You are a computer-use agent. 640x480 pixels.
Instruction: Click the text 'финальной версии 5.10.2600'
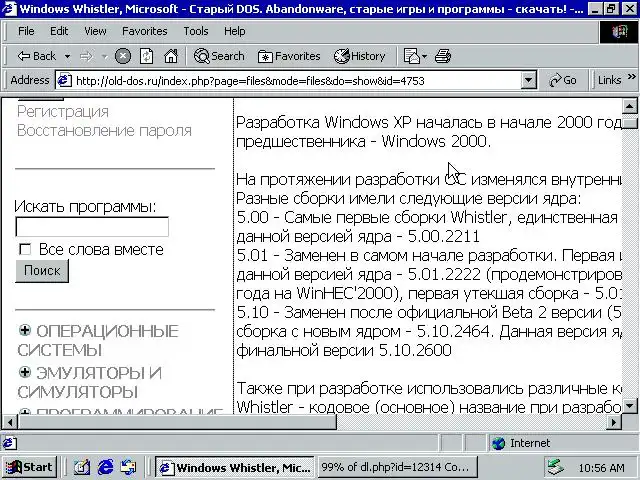click(x=344, y=350)
